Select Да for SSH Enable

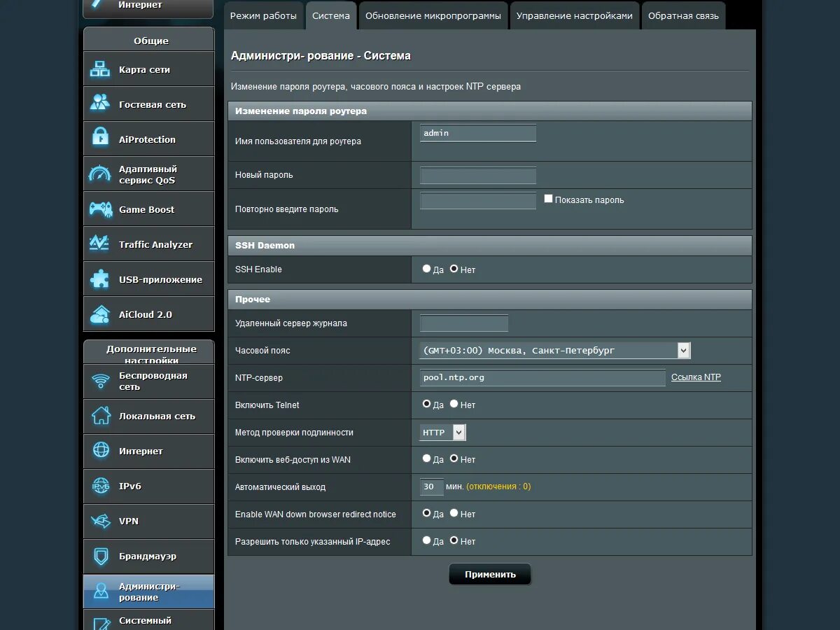(x=427, y=268)
